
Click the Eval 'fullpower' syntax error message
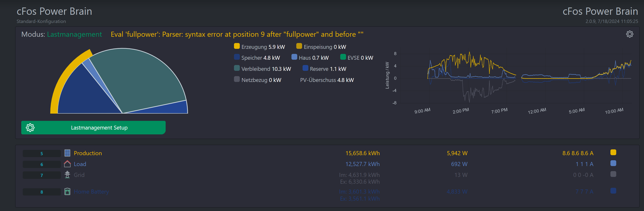click(237, 34)
